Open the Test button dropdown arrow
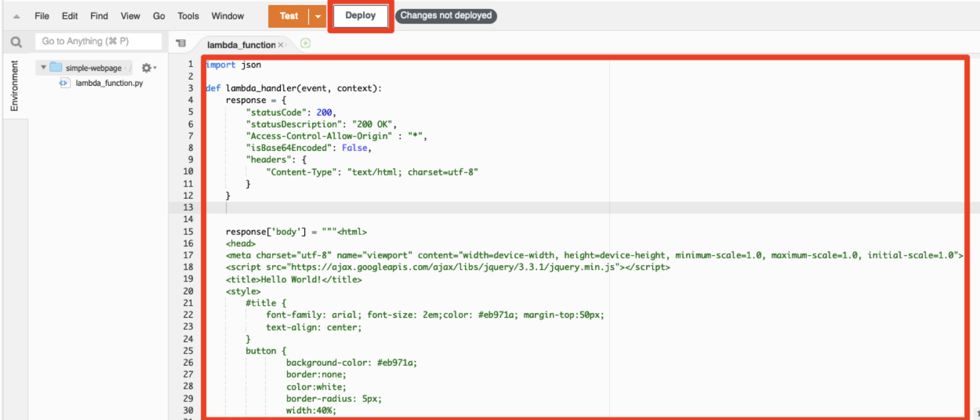This screenshot has height=420, width=980. coord(318,16)
